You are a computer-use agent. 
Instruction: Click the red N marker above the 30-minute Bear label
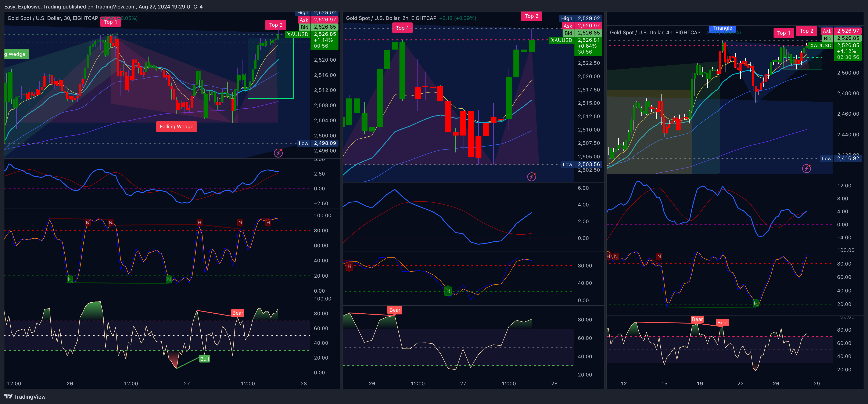(x=240, y=222)
